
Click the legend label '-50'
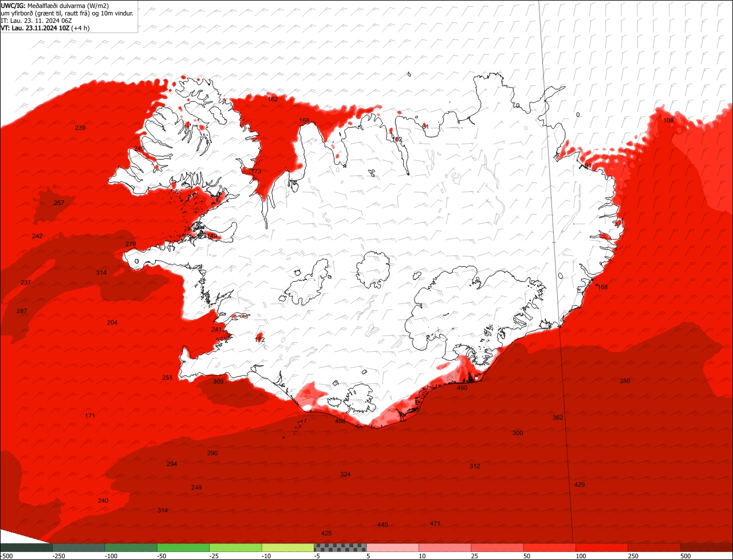(162, 556)
